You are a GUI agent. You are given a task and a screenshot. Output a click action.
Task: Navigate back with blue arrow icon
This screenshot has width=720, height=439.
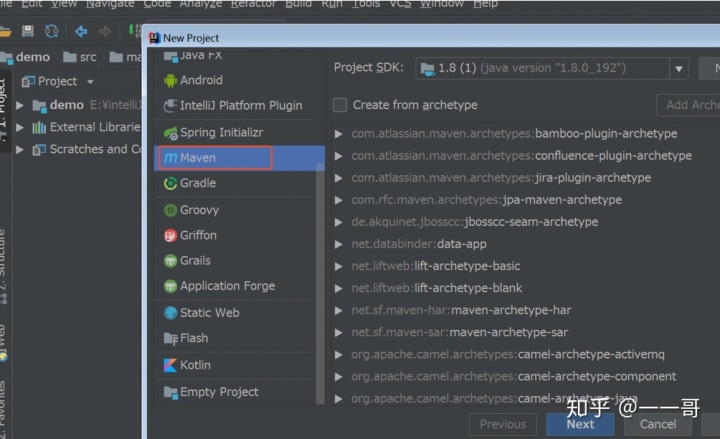[81, 31]
